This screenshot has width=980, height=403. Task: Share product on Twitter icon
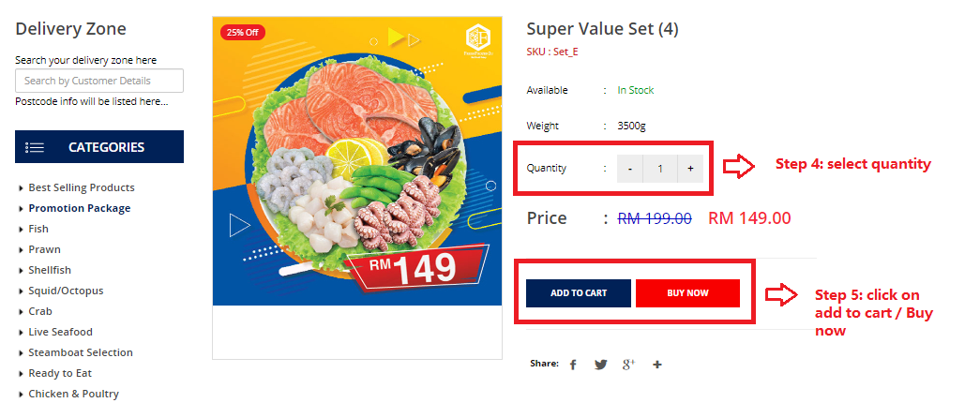pyautogui.click(x=601, y=365)
